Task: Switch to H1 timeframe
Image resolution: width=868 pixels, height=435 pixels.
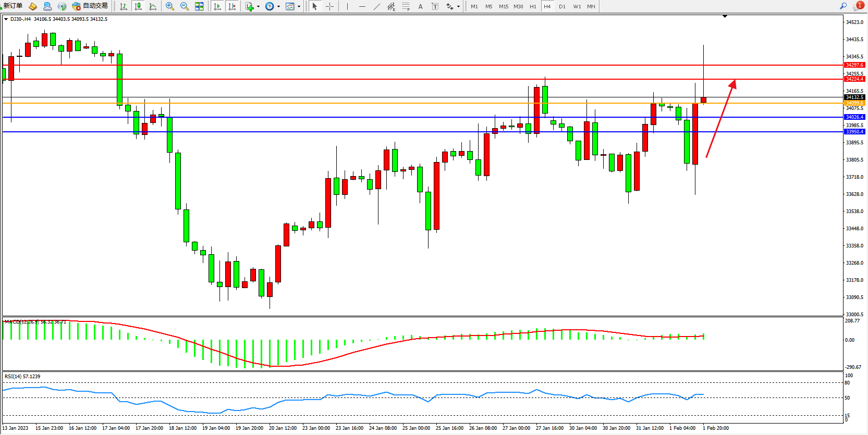Action: pyautogui.click(x=533, y=6)
